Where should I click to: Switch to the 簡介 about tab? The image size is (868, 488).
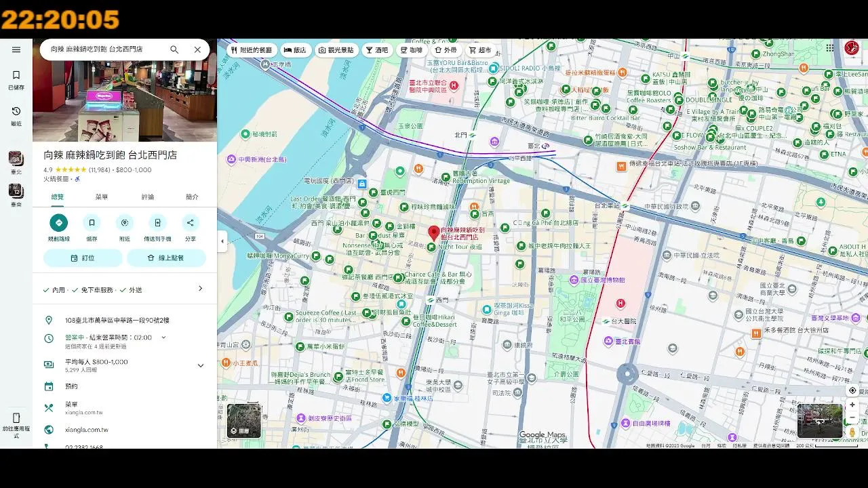(x=192, y=197)
